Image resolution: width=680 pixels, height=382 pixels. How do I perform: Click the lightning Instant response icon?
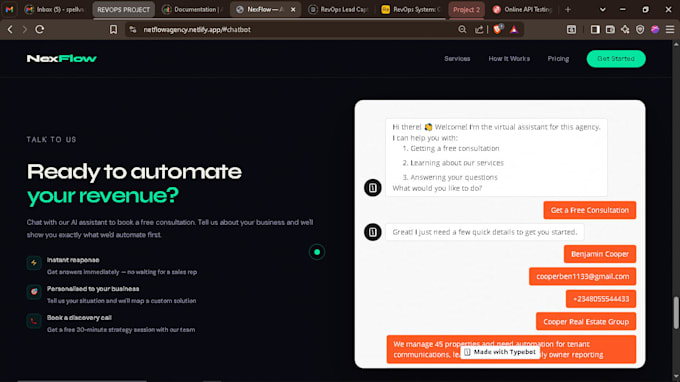tap(34, 263)
